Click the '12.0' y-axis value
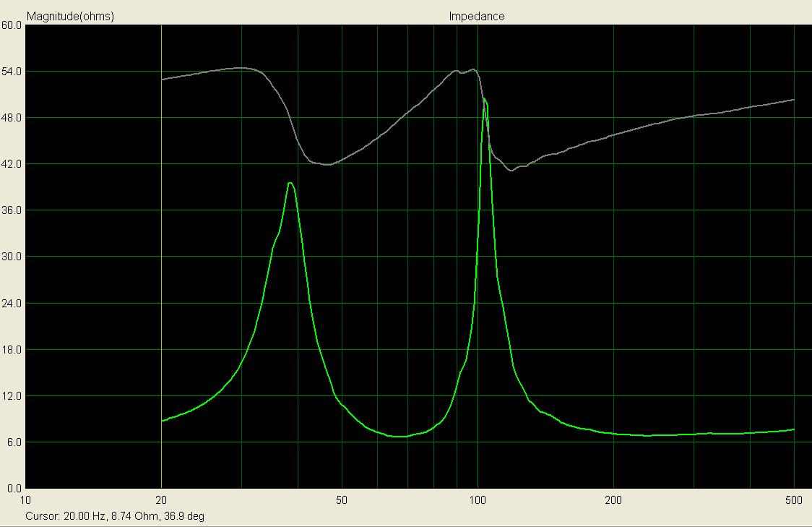The height and width of the screenshot is (527, 812). 12,396
